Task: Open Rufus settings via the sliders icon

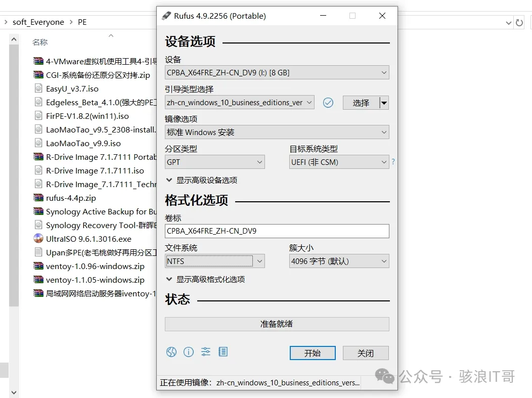Action: [x=205, y=352]
